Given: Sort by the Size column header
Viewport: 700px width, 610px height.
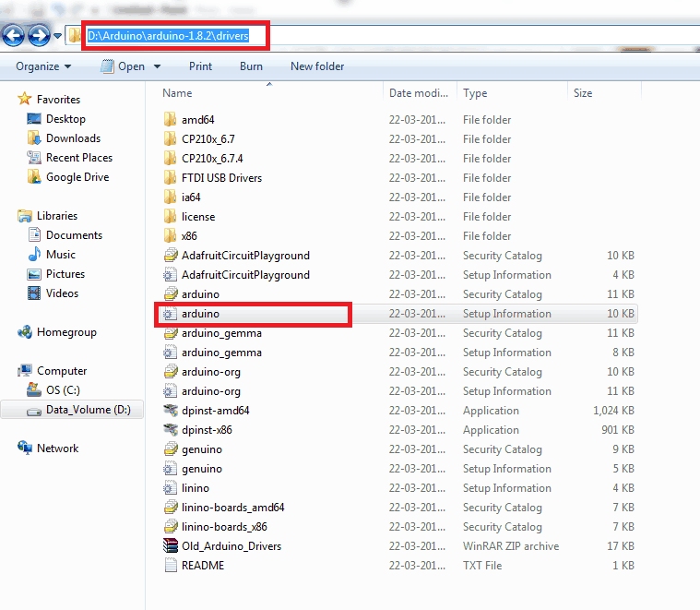Looking at the screenshot, I should (583, 93).
